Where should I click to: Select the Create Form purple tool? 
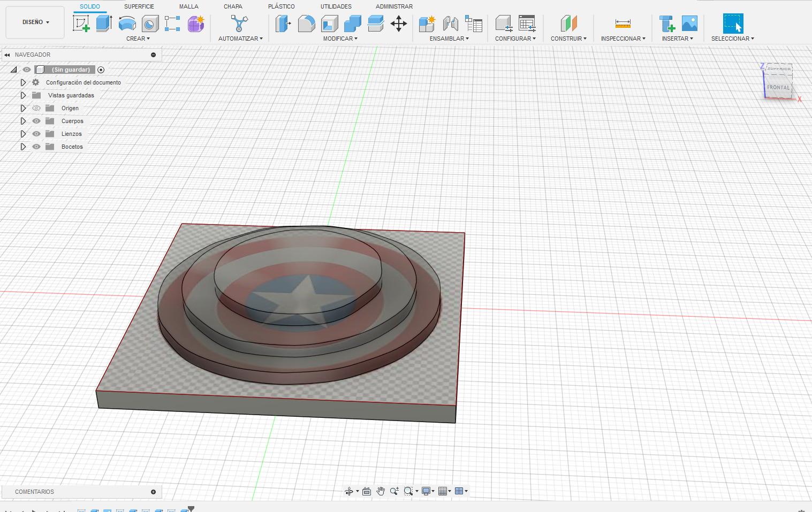196,24
